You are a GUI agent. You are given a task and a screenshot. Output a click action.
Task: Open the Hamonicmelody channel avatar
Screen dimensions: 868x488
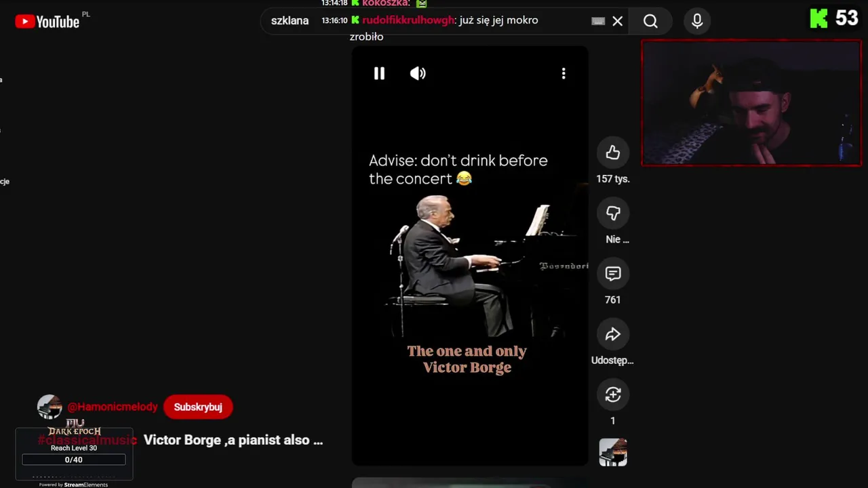(50, 407)
